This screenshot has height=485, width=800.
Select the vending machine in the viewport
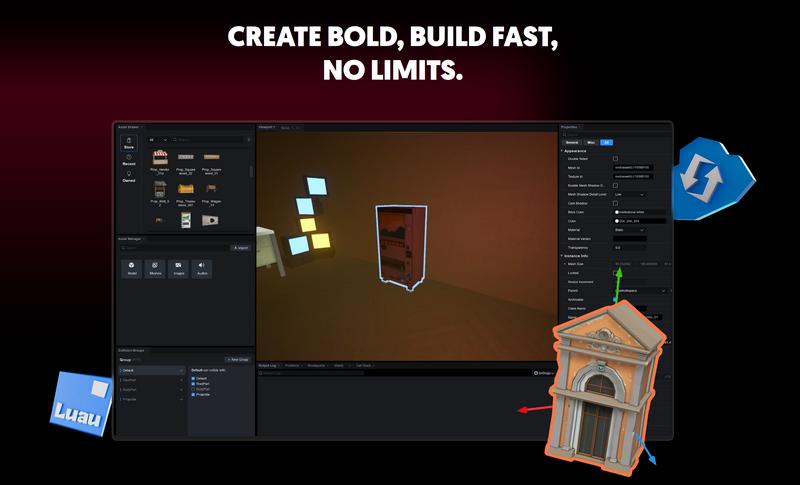coord(401,247)
